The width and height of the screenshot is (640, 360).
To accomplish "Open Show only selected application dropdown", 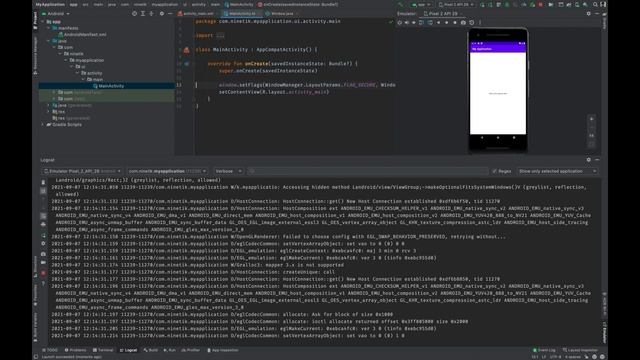I will tap(558, 171).
